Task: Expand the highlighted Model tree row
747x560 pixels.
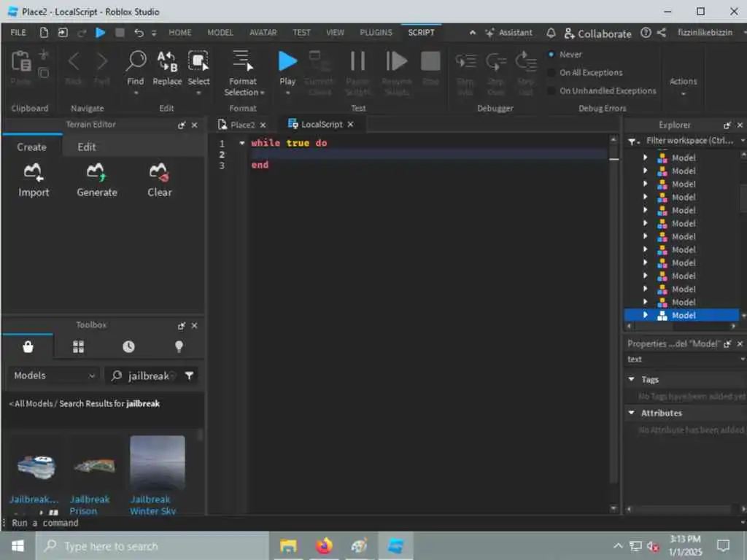Action: point(645,315)
